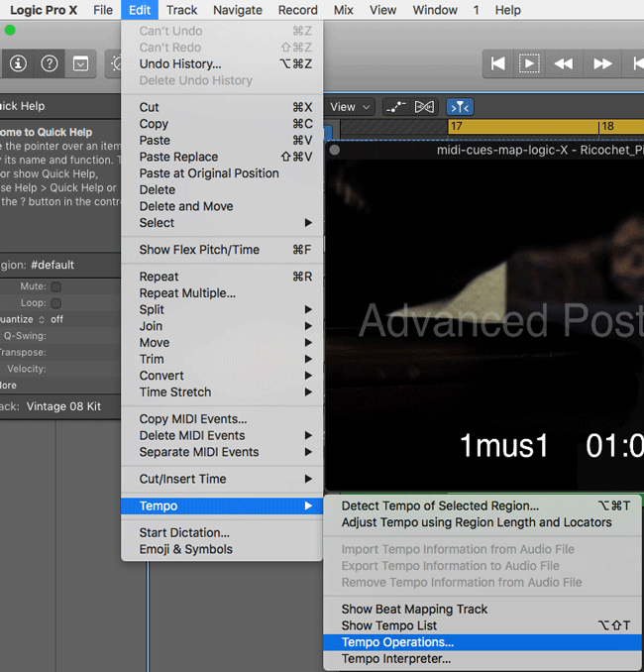This screenshot has width=644, height=672.
Task: Toggle the Flex bowtie button
Action: (x=424, y=107)
